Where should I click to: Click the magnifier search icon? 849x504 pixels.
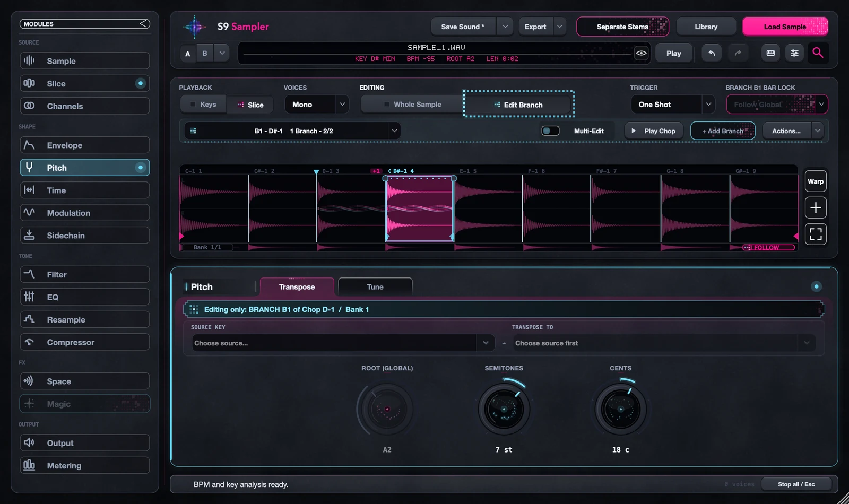[x=818, y=53]
